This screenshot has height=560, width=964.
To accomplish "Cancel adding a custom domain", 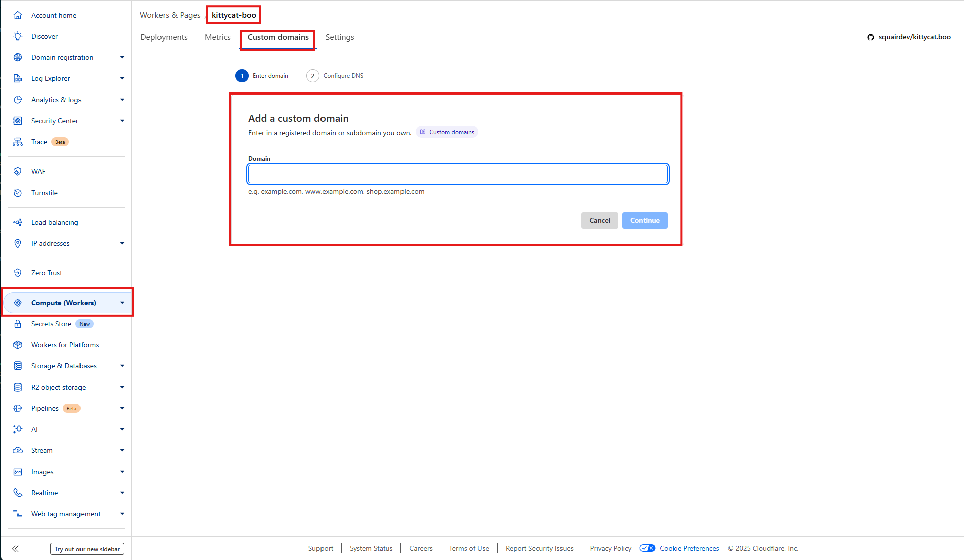I will [x=599, y=220].
